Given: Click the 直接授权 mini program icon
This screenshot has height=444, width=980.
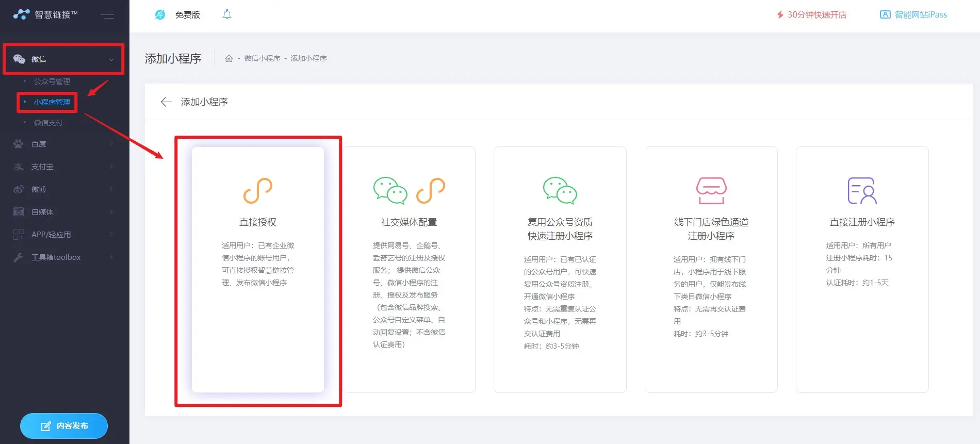Looking at the screenshot, I should click(258, 191).
